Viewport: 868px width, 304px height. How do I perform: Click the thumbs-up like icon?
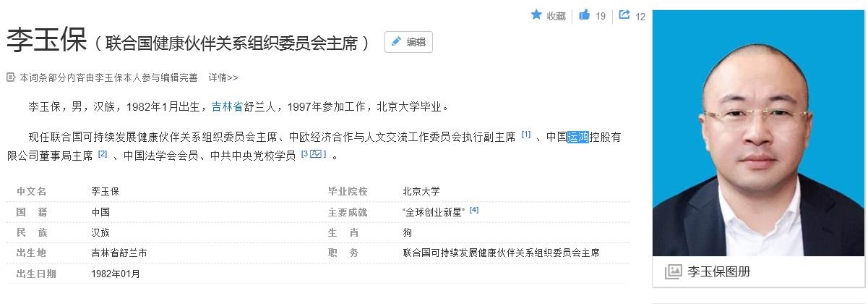click(585, 14)
